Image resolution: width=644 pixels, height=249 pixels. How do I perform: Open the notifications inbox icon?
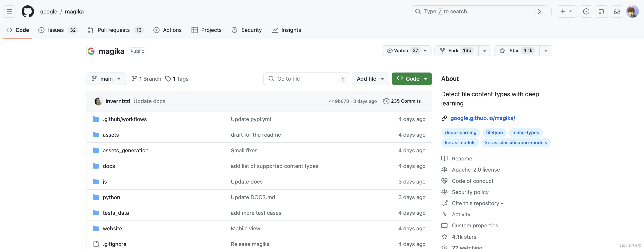click(617, 12)
